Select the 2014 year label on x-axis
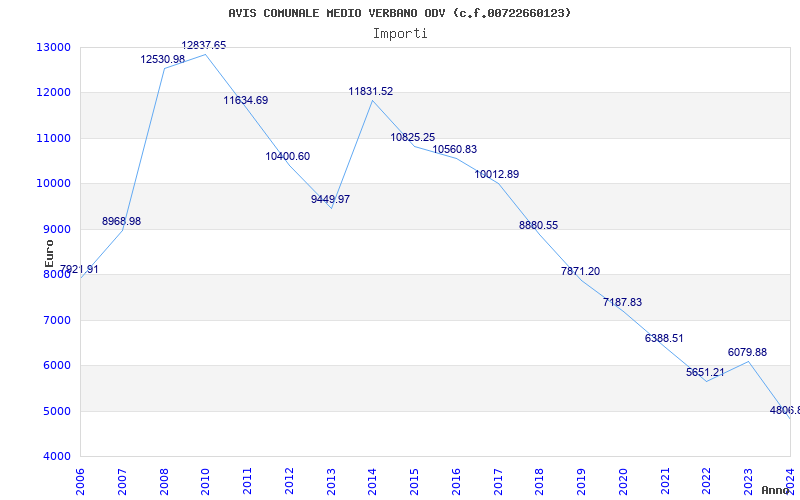This screenshot has width=800, height=500. 373,481
